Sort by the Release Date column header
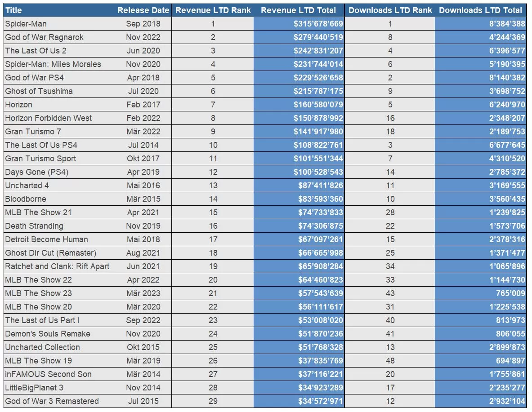The width and height of the screenshot is (532, 412). (x=143, y=10)
